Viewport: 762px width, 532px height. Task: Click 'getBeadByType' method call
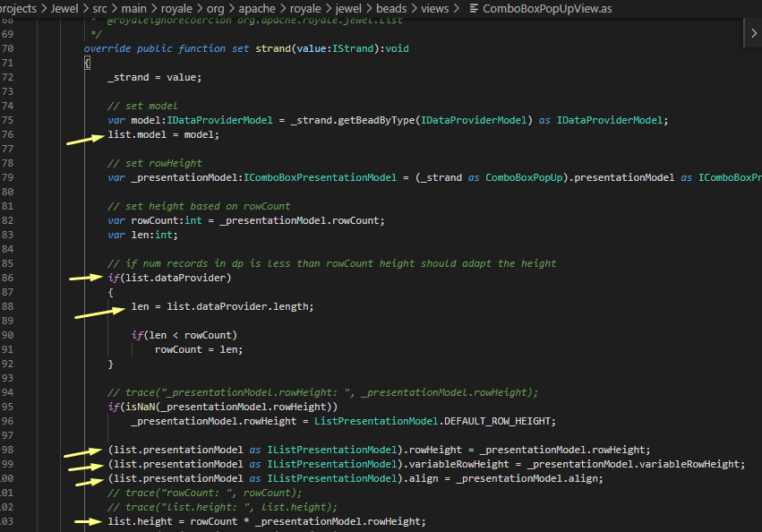(376, 120)
